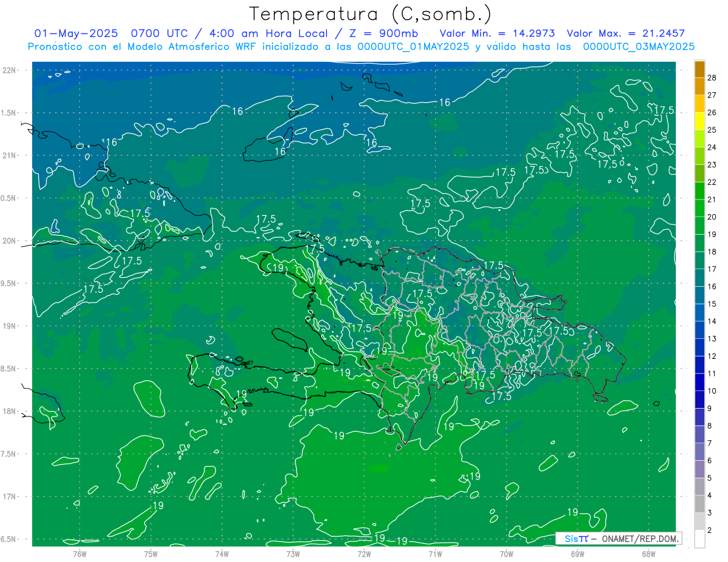Click the color scale value "25"
The image size is (728, 562).
(712, 130)
